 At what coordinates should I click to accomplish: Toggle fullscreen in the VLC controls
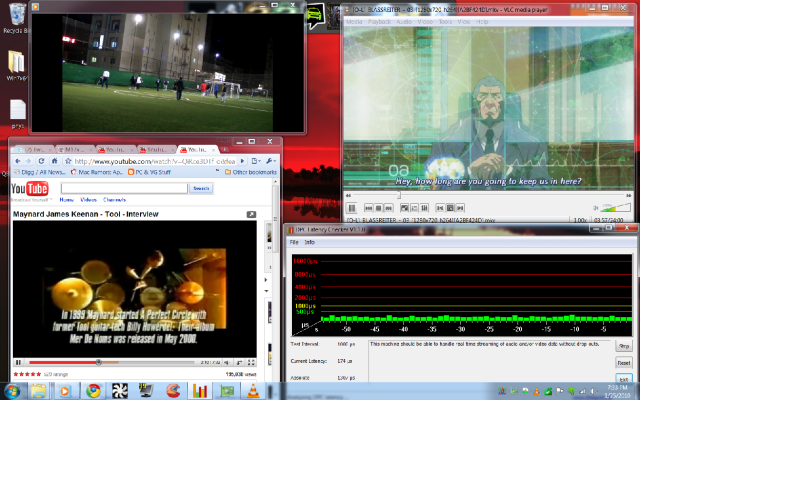[404, 208]
